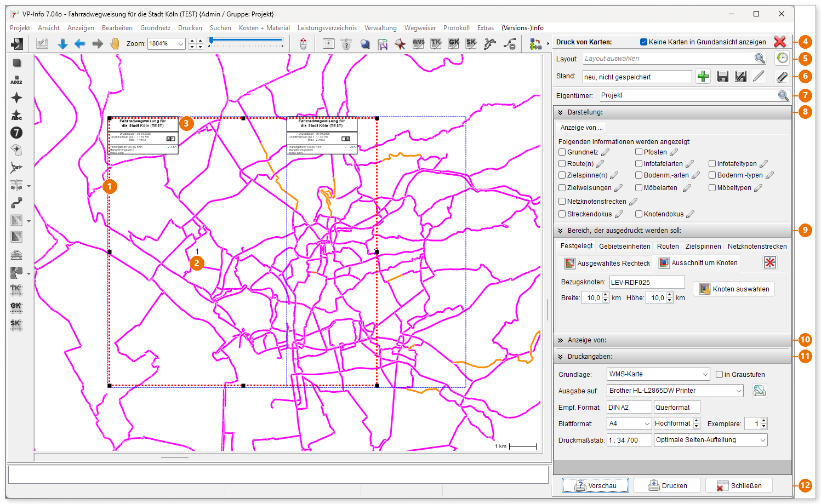The width and height of the screenshot is (821, 504).
Task: Check the Pfosten checkbox
Action: coord(638,152)
